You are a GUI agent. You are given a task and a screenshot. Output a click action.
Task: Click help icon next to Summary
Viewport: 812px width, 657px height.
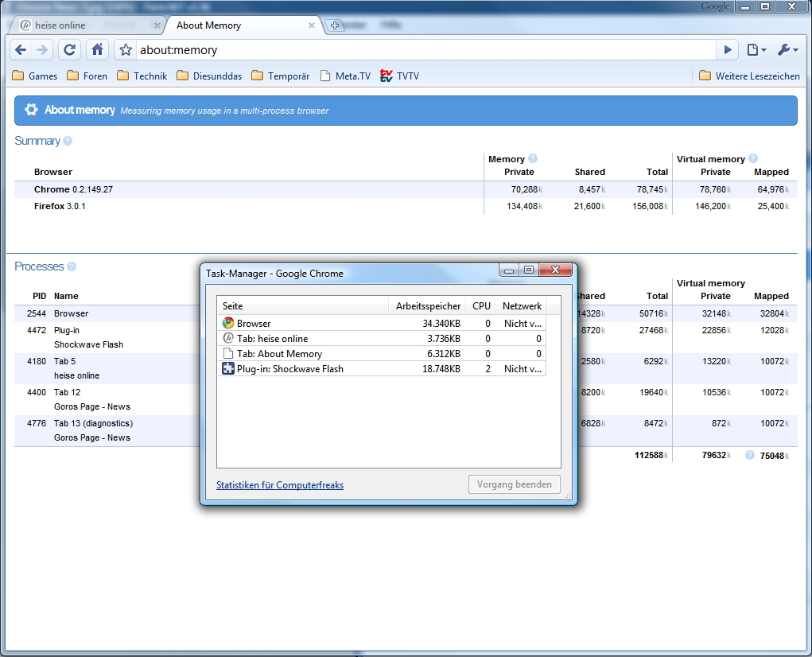68,141
